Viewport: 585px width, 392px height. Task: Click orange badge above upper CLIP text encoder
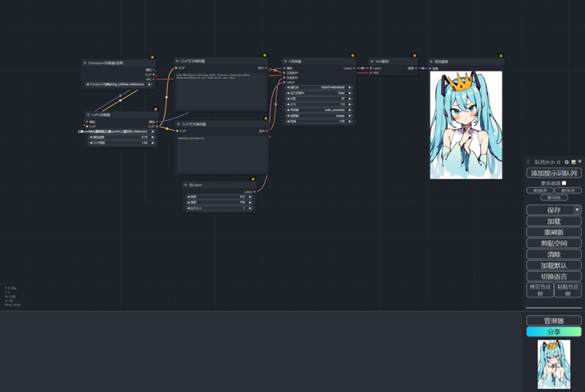[x=264, y=55]
